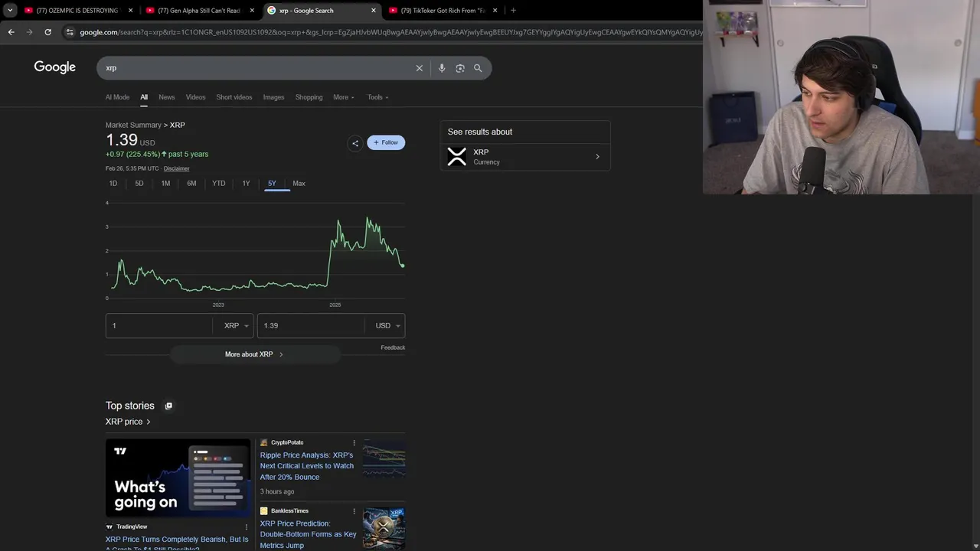Click the Market Summary breadcrumb
The height and width of the screenshot is (551, 980).
tap(133, 125)
